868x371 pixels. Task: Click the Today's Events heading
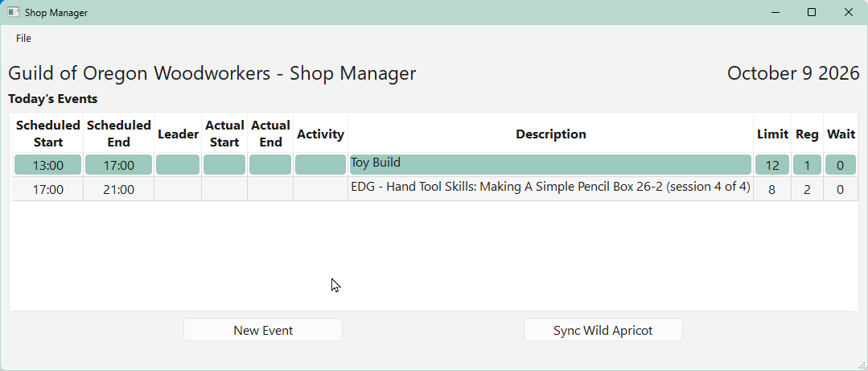(x=52, y=99)
